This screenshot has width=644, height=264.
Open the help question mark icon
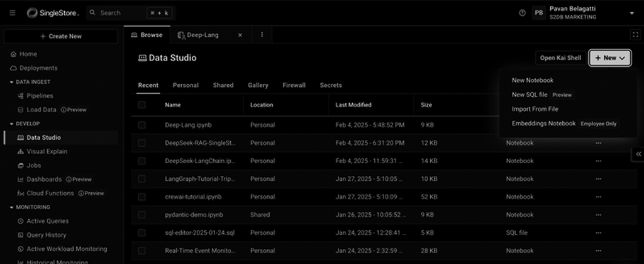(522, 13)
